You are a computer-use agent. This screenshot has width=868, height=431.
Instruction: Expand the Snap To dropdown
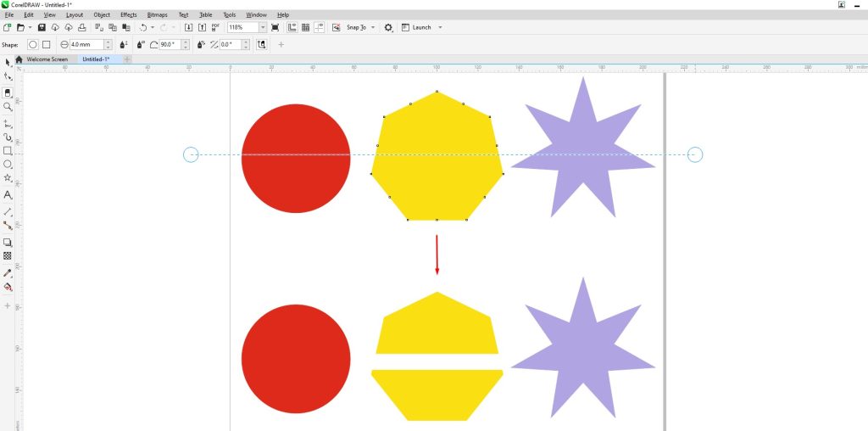click(373, 28)
